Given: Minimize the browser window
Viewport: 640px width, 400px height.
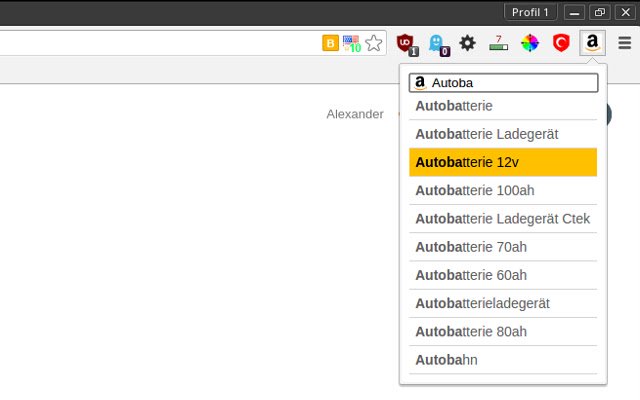Looking at the screenshot, I should tap(574, 13).
